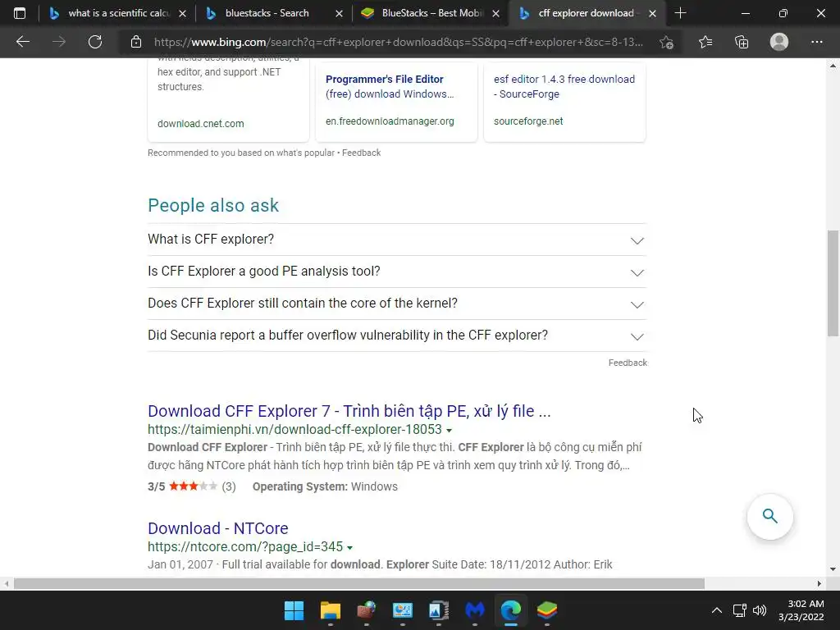Click the vertical scrollbar thumb
The height and width of the screenshot is (630, 840).
click(833, 283)
